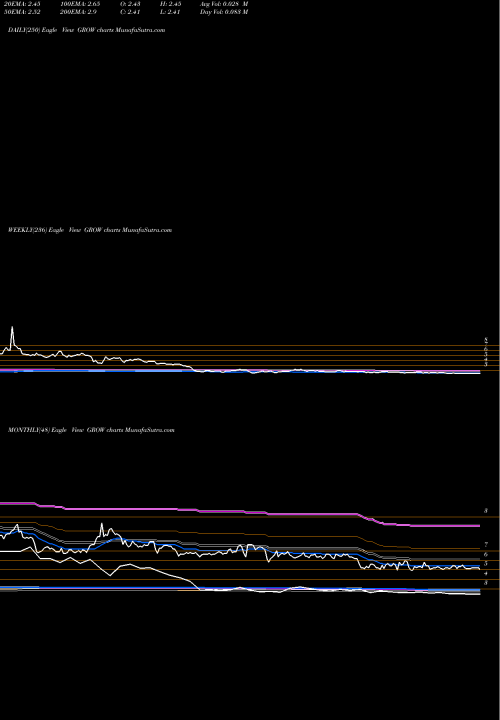Select the WEEKLY(286) Eagle View chart title
The image size is (500, 720).
click(x=90, y=230)
